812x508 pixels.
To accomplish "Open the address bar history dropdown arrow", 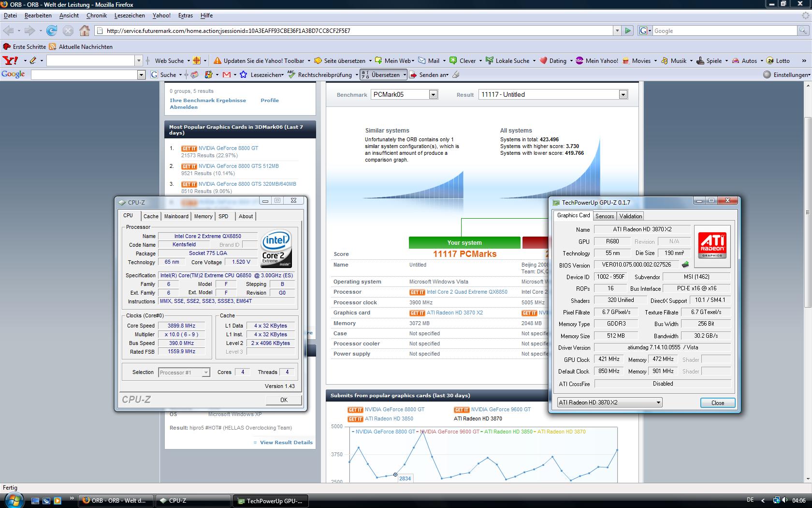I will click(x=617, y=30).
